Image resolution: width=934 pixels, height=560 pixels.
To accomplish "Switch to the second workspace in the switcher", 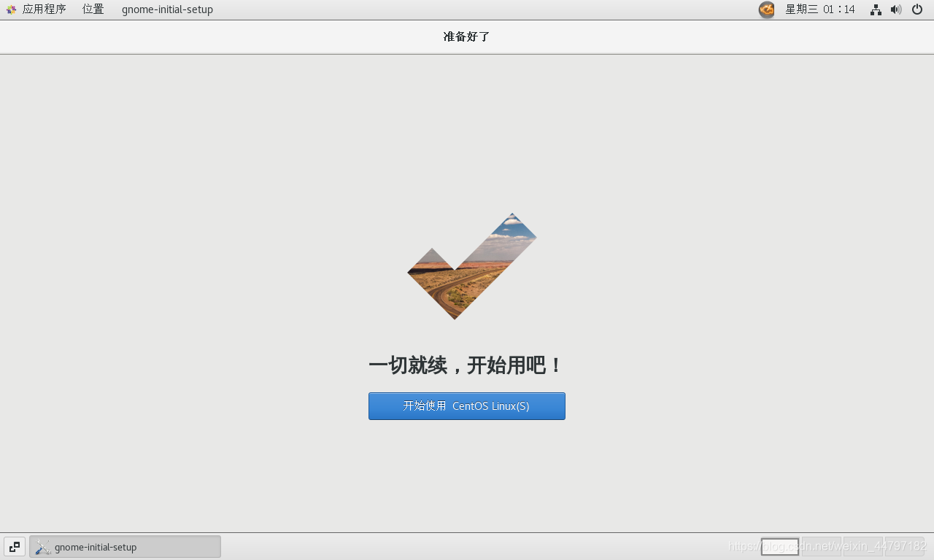I will tap(822, 547).
